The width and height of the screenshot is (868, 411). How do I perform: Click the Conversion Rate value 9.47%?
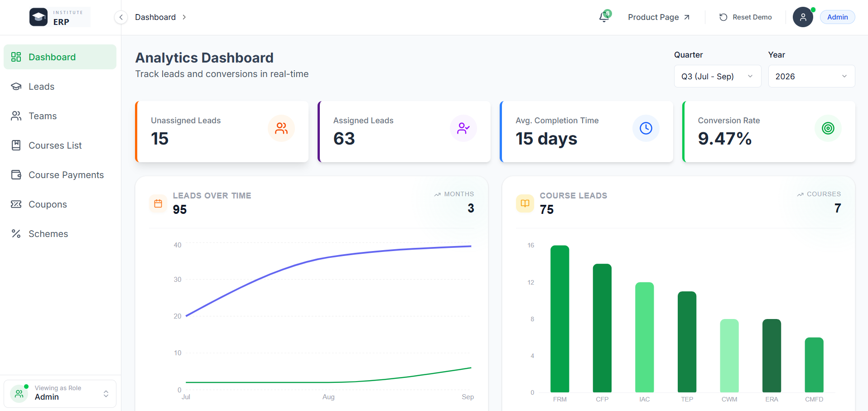pyautogui.click(x=725, y=139)
